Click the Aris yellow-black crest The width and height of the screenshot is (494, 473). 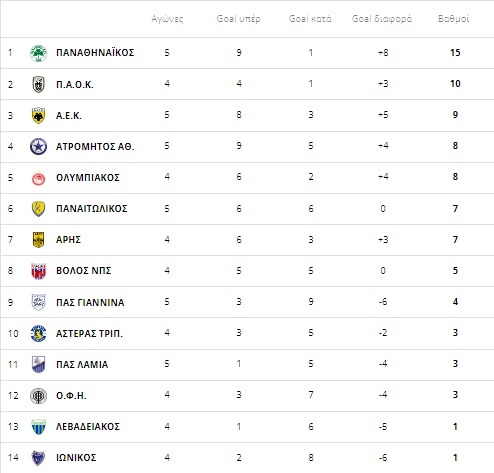pos(38,240)
